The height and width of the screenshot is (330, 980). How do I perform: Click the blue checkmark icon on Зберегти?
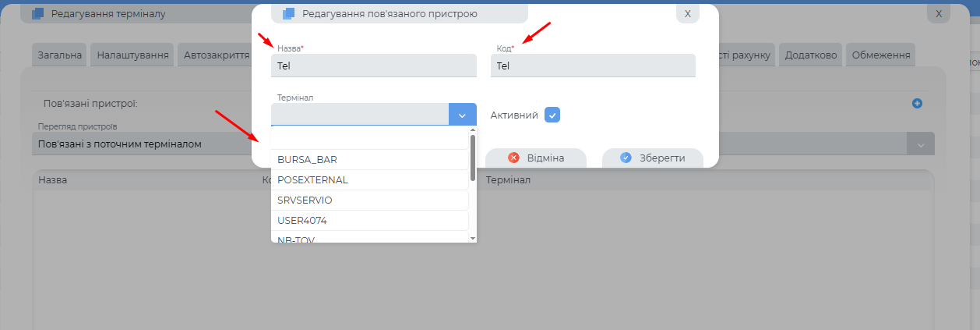tap(626, 158)
